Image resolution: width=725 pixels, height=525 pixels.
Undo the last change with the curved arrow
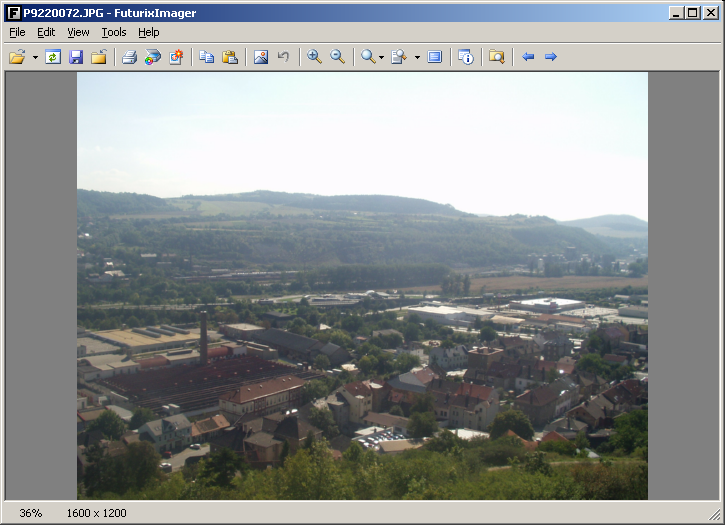[283, 57]
